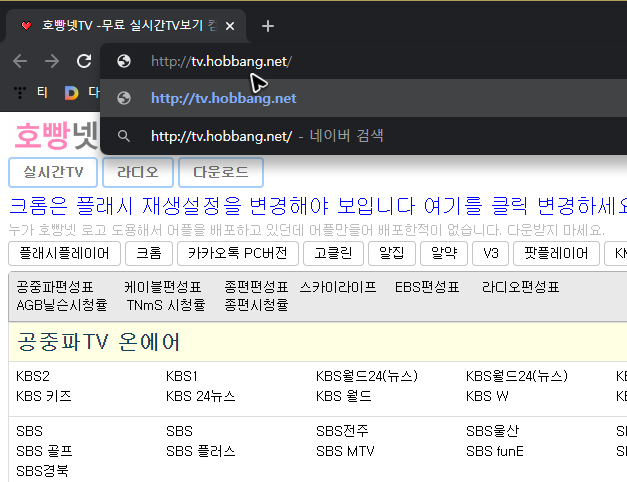This screenshot has width=627, height=482.
Task: Click the 고클린 button
Action: point(333,253)
